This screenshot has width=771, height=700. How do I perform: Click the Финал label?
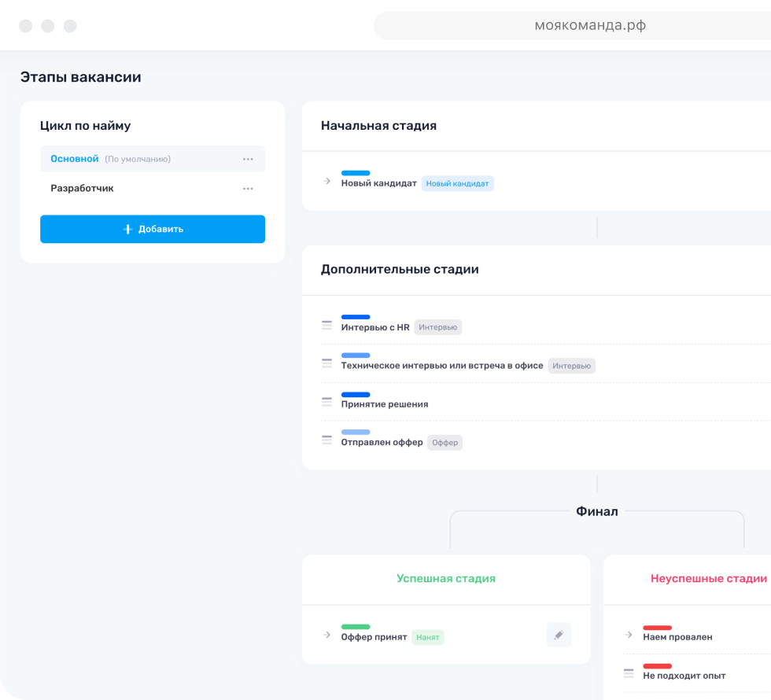[597, 512]
